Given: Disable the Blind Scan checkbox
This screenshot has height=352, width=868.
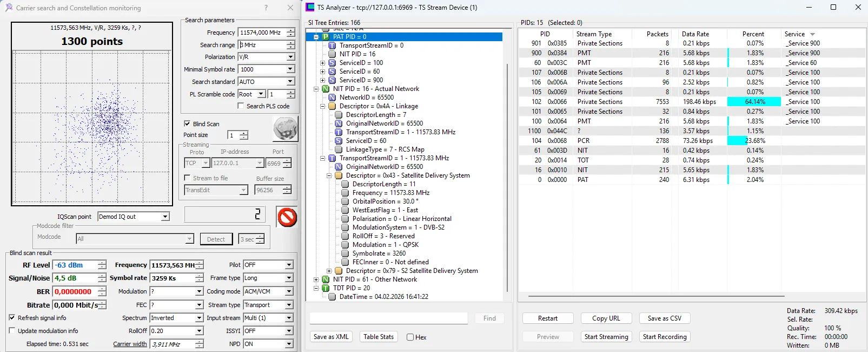Looking at the screenshot, I should tap(187, 123).
